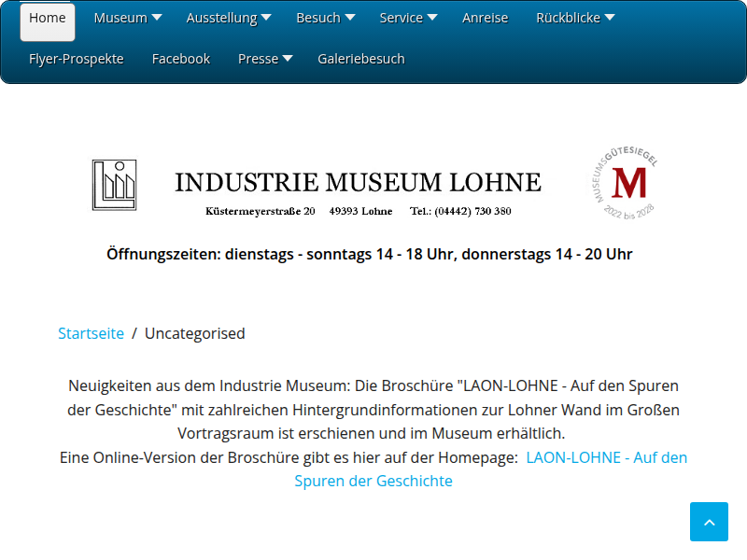The height and width of the screenshot is (560, 747).
Task: Click the Startseite breadcrumb link
Action: [x=91, y=333]
